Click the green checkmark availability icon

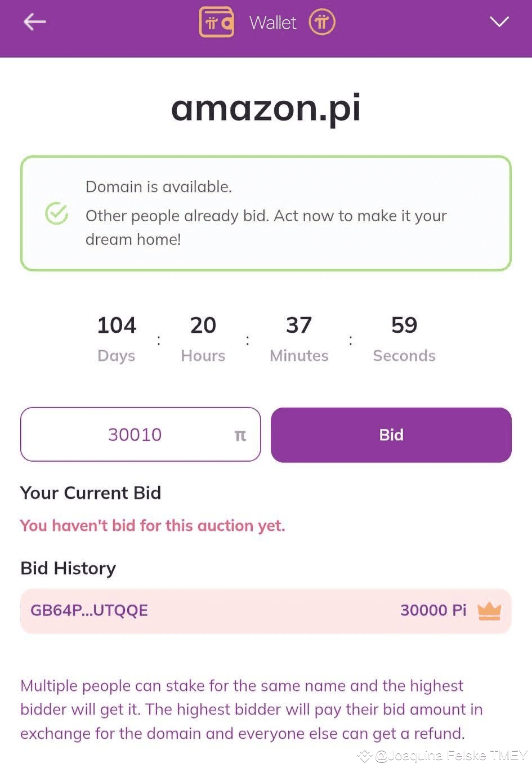click(56, 213)
